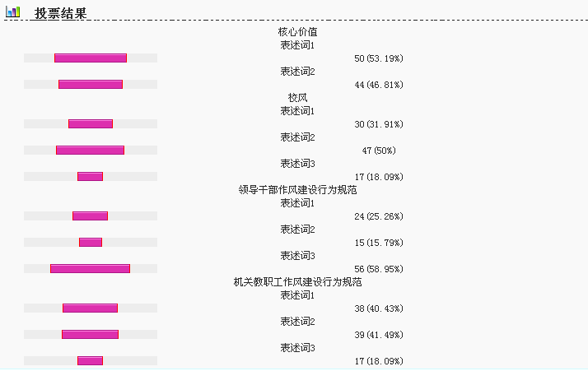Click the 39 (41.49%) result bar

tap(90, 334)
